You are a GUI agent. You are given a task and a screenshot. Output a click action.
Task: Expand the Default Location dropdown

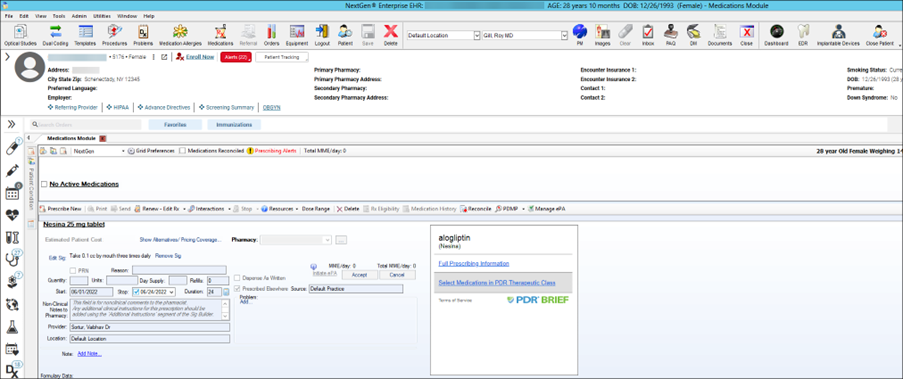pos(477,35)
